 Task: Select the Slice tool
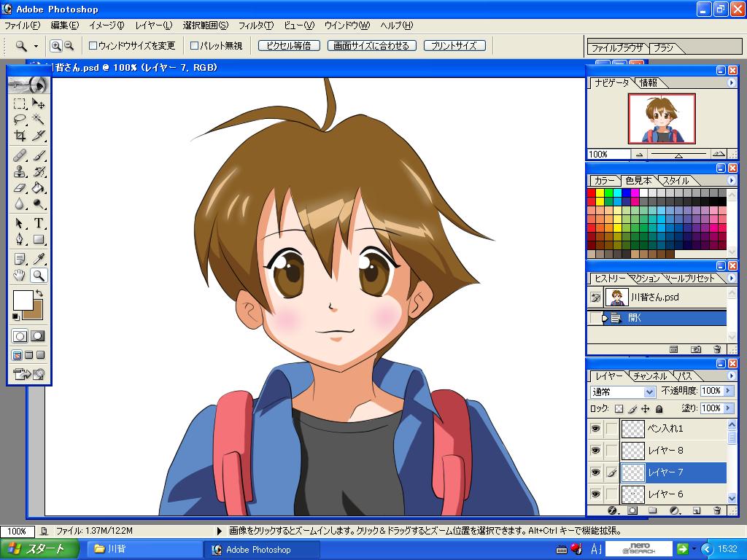[x=38, y=136]
